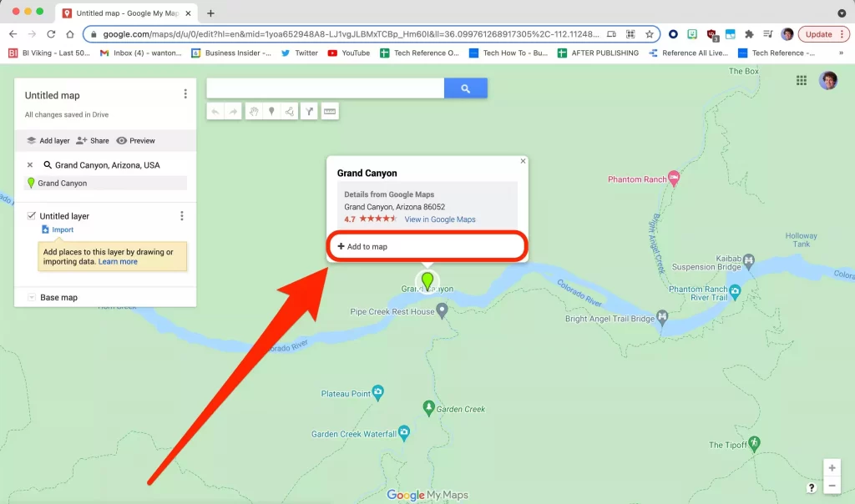This screenshot has width=855, height=504.
Task: Click the Plateau Point camera marker
Action: tap(378, 392)
